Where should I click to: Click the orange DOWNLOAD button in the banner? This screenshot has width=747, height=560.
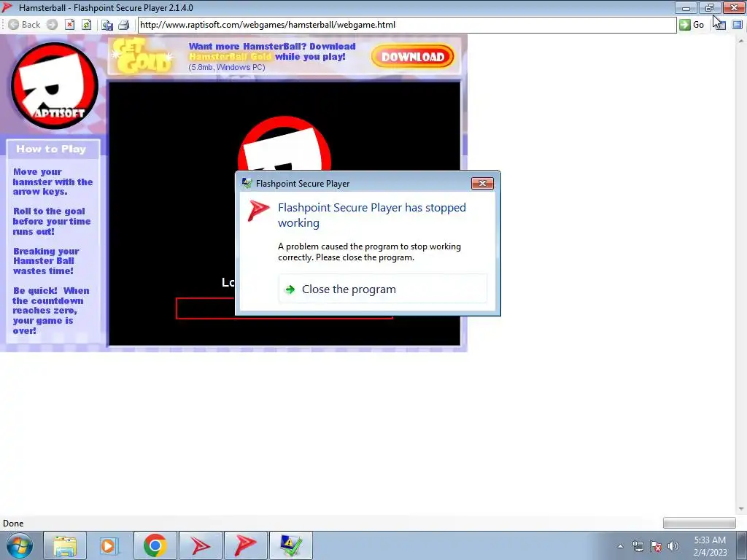(413, 57)
